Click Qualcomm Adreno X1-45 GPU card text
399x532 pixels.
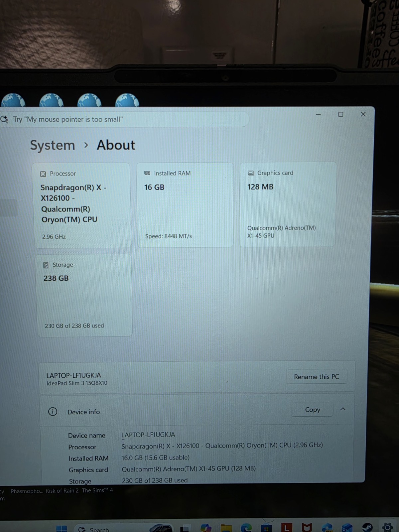pyautogui.click(x=281, y=232)
